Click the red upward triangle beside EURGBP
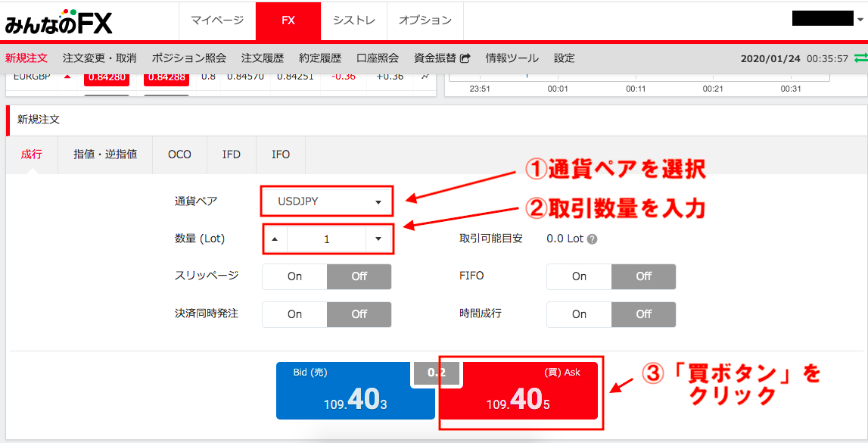The image size is (868, 443). 67,76
